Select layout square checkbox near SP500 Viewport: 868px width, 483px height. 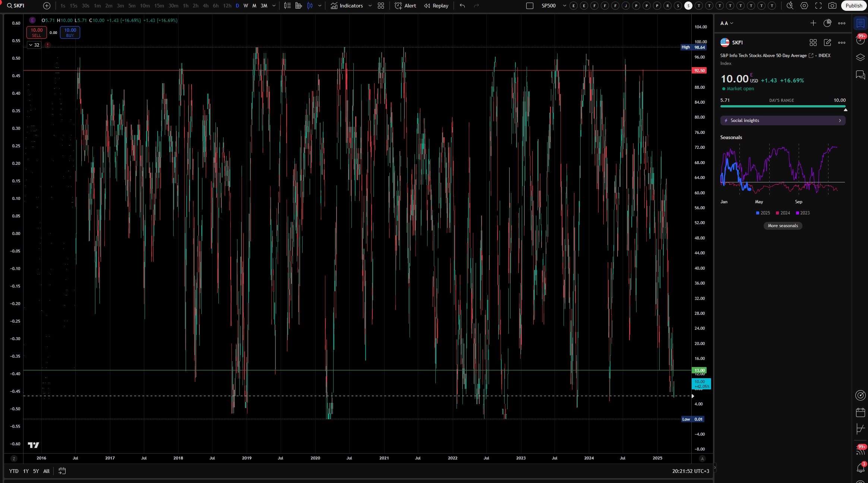click(530, 6)
